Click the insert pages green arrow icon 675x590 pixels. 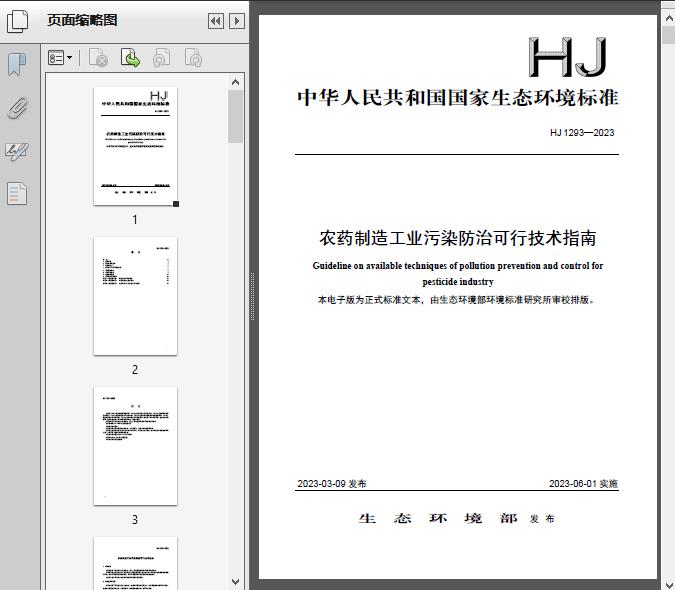coord(130,58)
